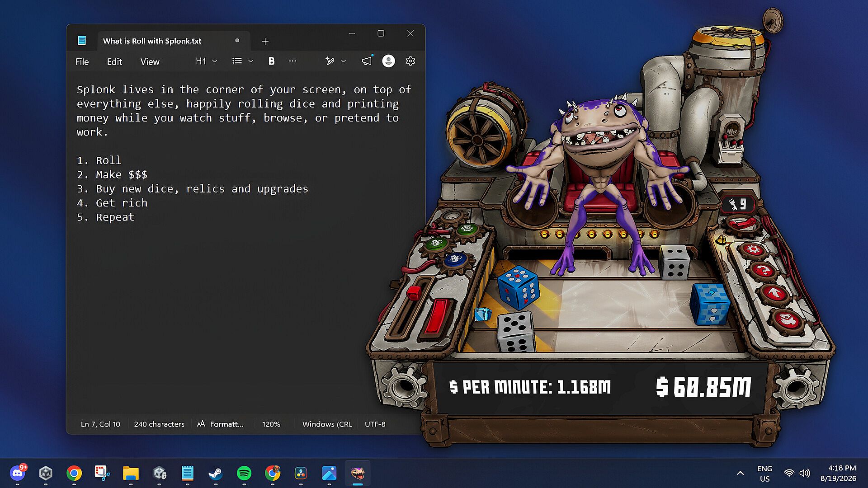Open the File menu
Viewport: 868px width, 488px height.
coord(82,61)
